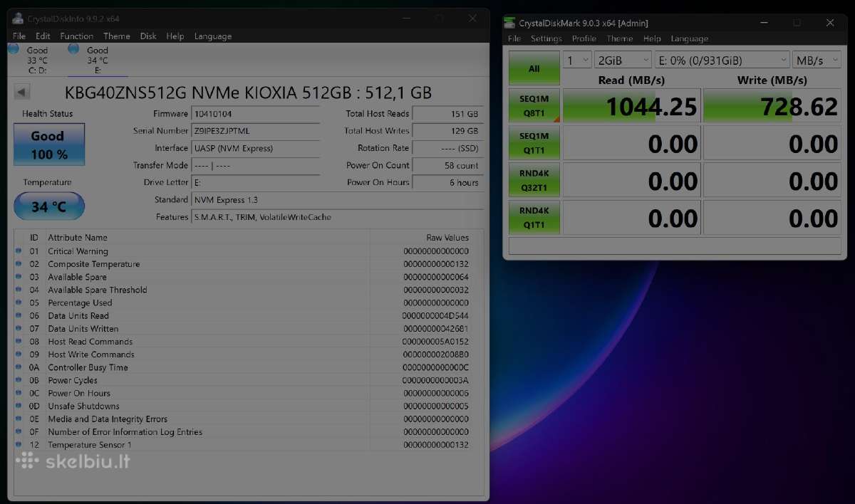The height and width of the screenshot is (504, 855).
Task: Open Language menu in CrystalDiskMark
Action: coord(690,39)
